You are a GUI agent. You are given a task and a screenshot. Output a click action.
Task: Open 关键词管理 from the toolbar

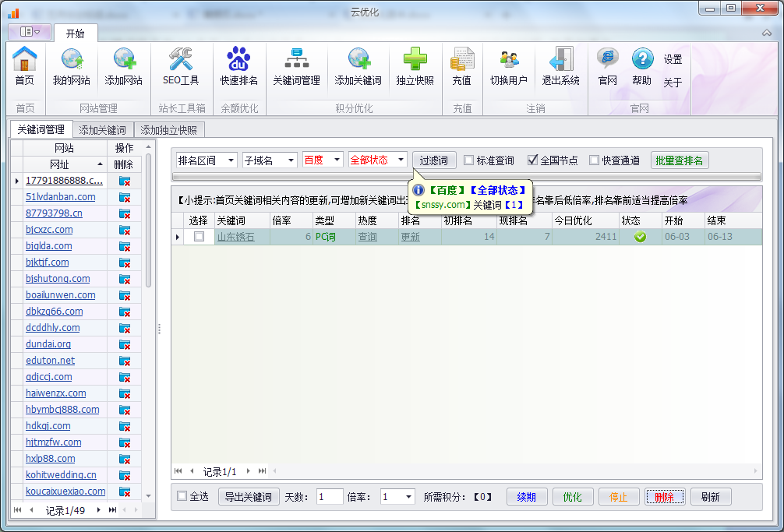[x=297, y=66]
